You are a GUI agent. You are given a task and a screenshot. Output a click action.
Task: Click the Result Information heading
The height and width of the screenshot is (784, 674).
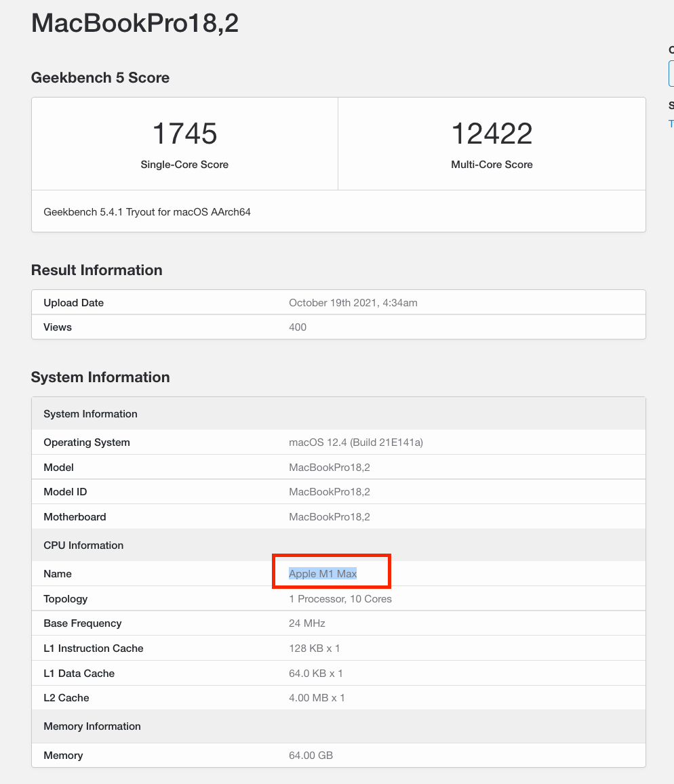[96, 270]
